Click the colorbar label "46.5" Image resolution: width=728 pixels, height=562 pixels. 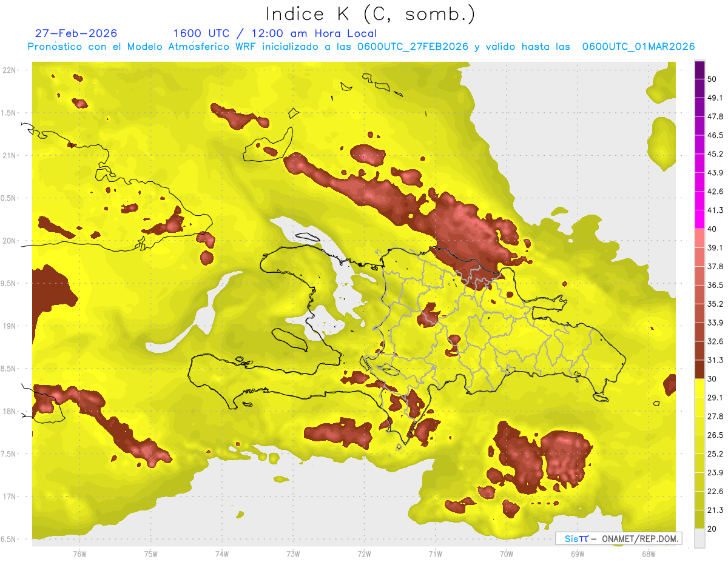(x=715, y=136)
